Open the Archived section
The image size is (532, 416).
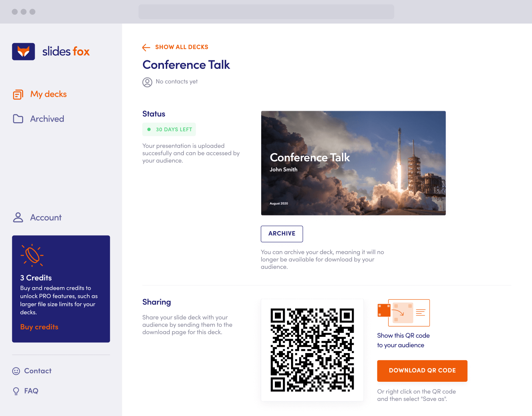tap(47, 119)
